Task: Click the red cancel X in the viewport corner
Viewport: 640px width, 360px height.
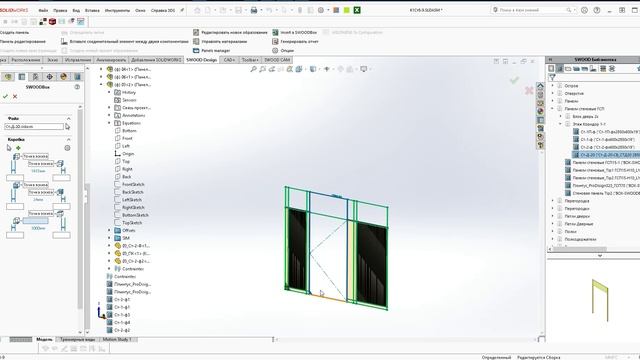Action: (529, 90)
